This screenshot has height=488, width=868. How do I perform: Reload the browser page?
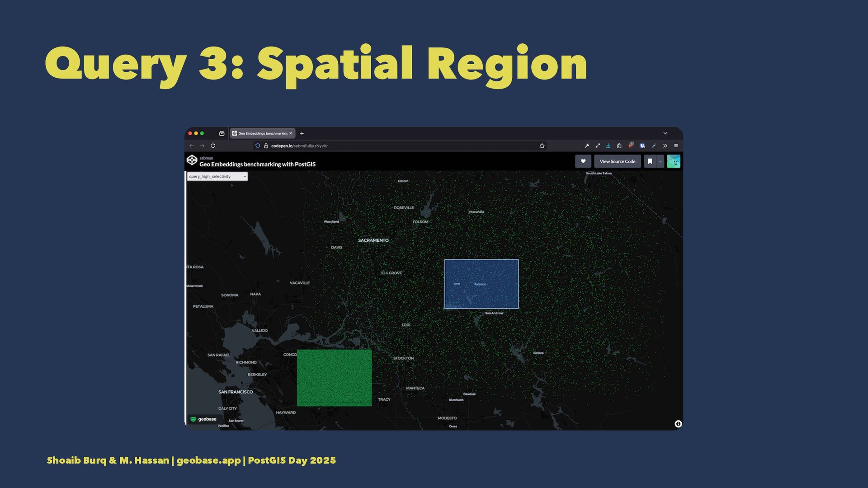(x=213, y=146)
